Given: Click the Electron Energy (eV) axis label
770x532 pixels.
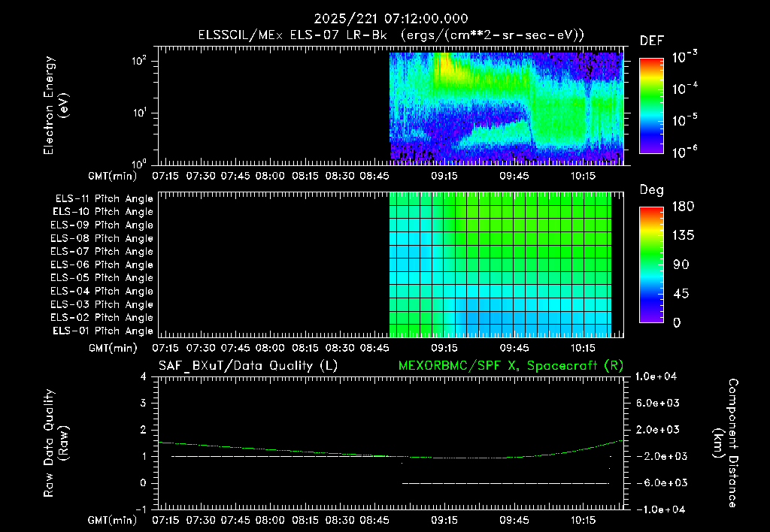Looking at the screenshot, I should click(x=56, y=105).
